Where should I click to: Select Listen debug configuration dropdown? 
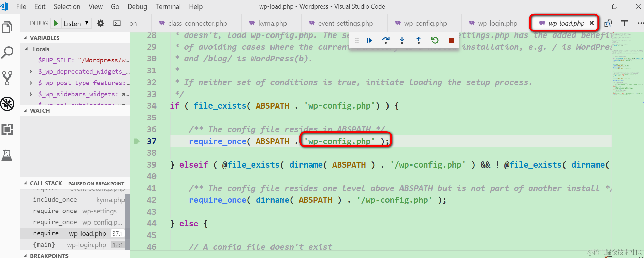76,23
